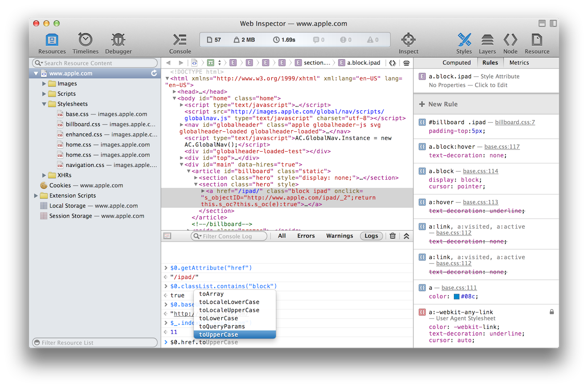
Task: Enable the Logs console filter
Action: [371, 236]
